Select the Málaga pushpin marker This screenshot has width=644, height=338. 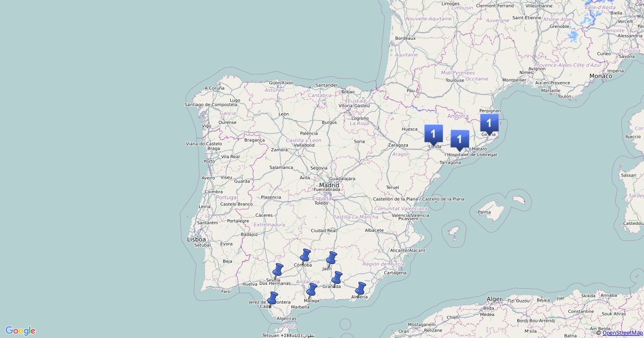click(311, 291)
